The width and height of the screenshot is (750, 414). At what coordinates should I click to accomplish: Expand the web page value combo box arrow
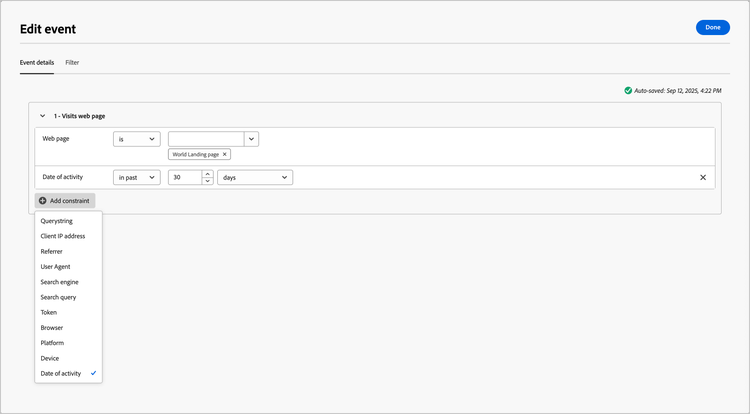click(251, 139)
